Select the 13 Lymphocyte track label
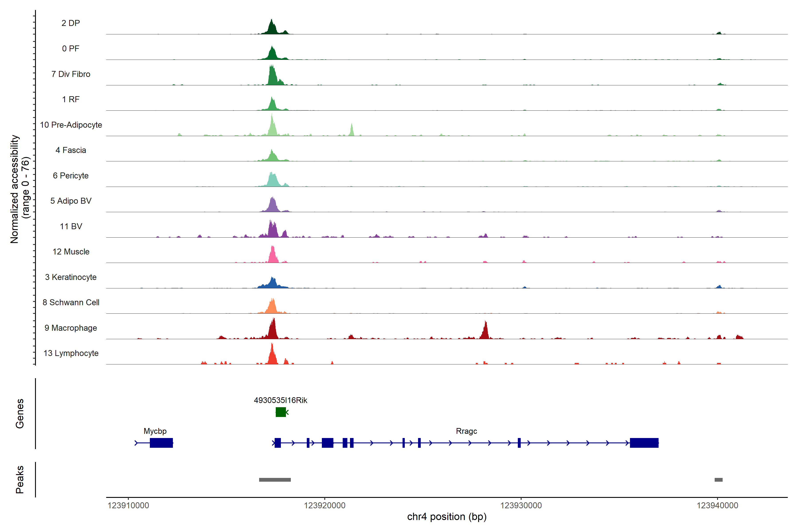Image resolution: width=798 pixels, height=532 pixels. tap(71, 353)
